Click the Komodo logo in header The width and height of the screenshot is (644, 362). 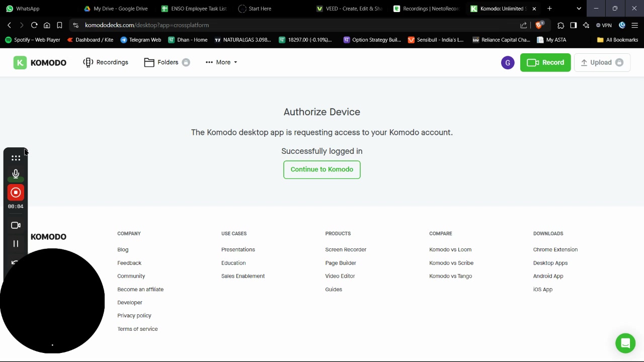click(x=40, y=62)
